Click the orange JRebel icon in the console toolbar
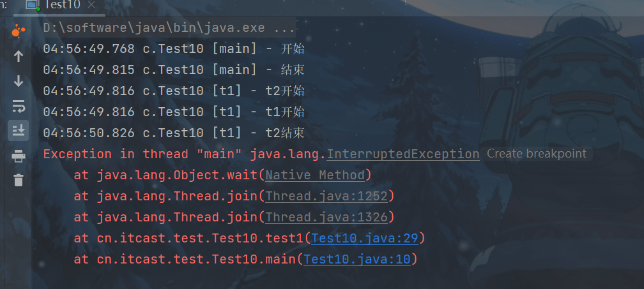This screenshot has height=289, width=644. (x=18, y=31)
